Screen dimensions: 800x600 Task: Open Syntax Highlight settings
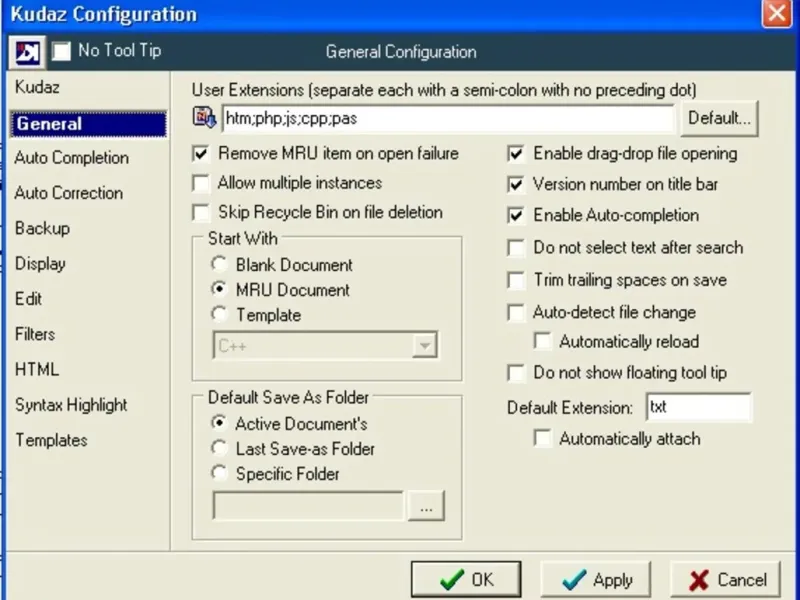tap(71, 405)
